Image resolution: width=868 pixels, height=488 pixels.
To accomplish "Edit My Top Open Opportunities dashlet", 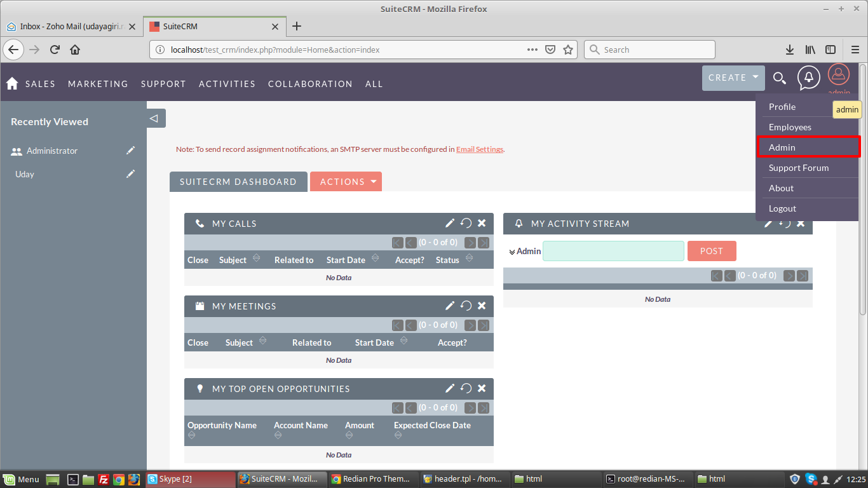I will tap(450, 388).
